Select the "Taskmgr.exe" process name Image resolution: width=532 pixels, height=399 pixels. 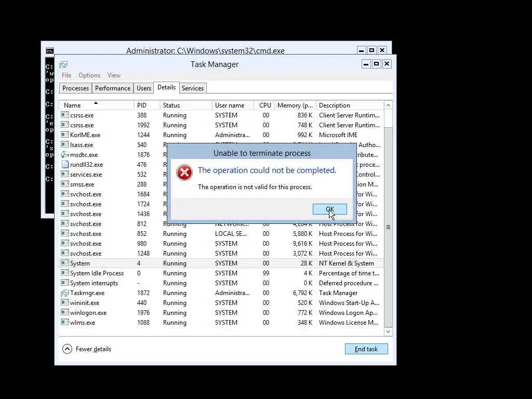[87, 293]
